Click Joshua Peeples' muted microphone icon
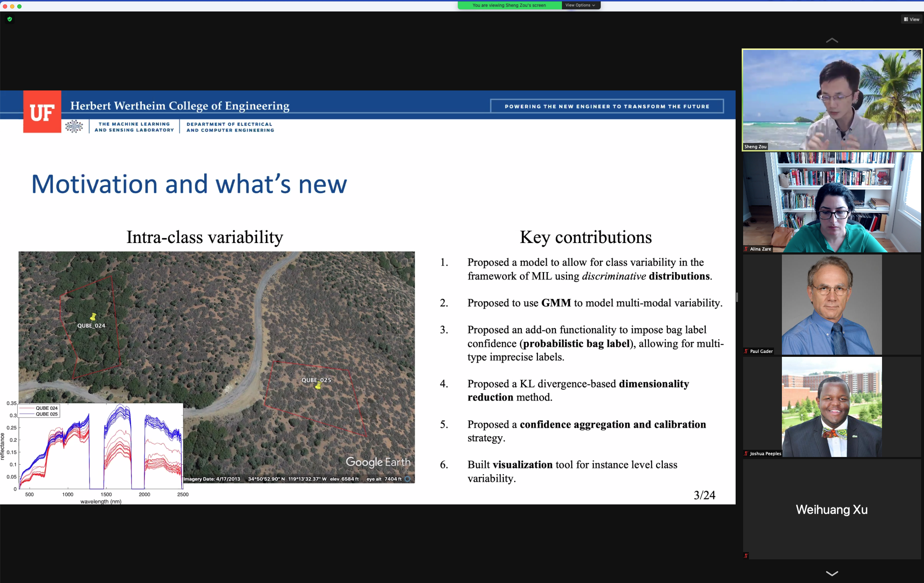This screenshot has height=583, width=924. click(x=746, y=454)
